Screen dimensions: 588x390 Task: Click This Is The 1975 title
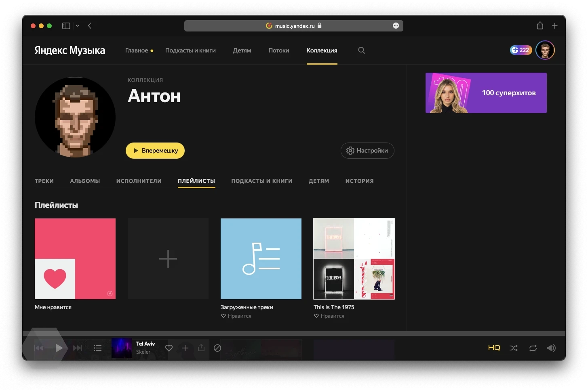334,307
